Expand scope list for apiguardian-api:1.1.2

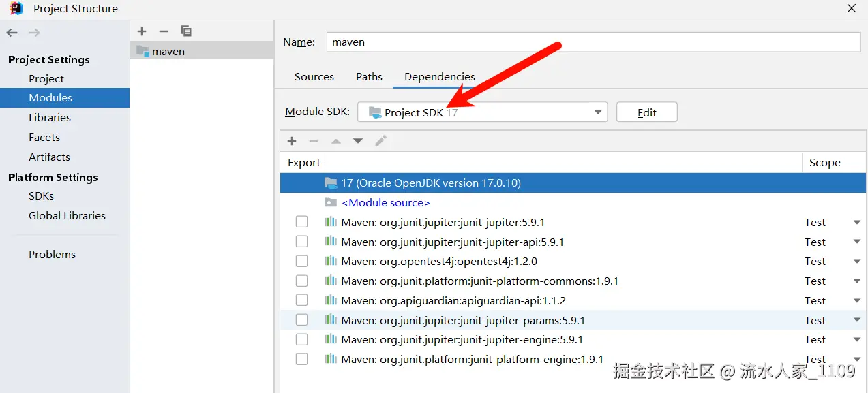(x=857, y=301)
